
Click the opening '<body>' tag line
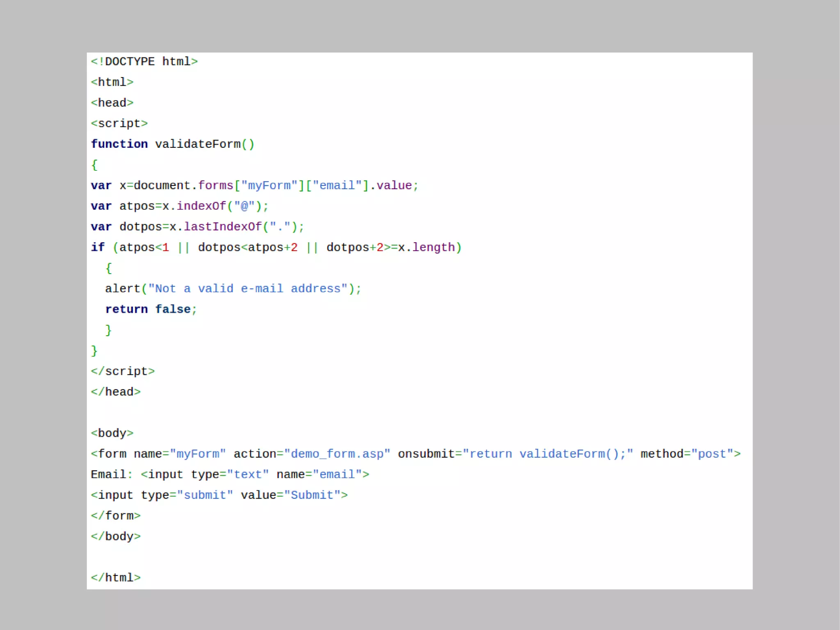112,433
